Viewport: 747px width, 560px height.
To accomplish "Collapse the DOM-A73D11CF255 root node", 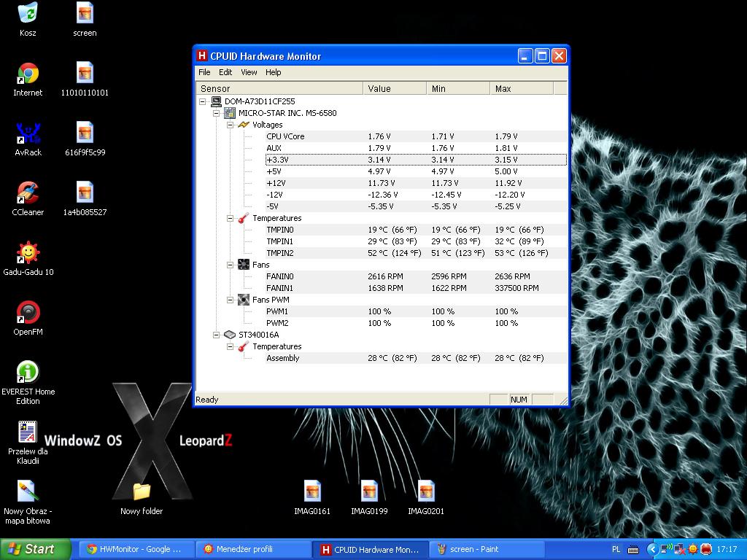I will 203,101.
